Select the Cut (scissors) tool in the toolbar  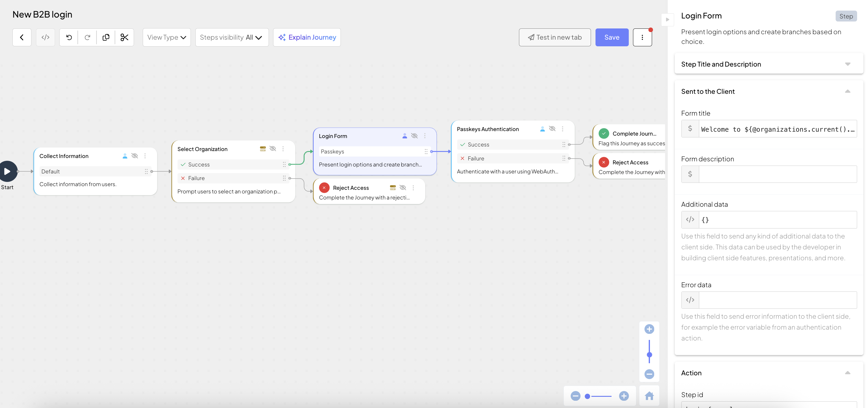(124, 37)
